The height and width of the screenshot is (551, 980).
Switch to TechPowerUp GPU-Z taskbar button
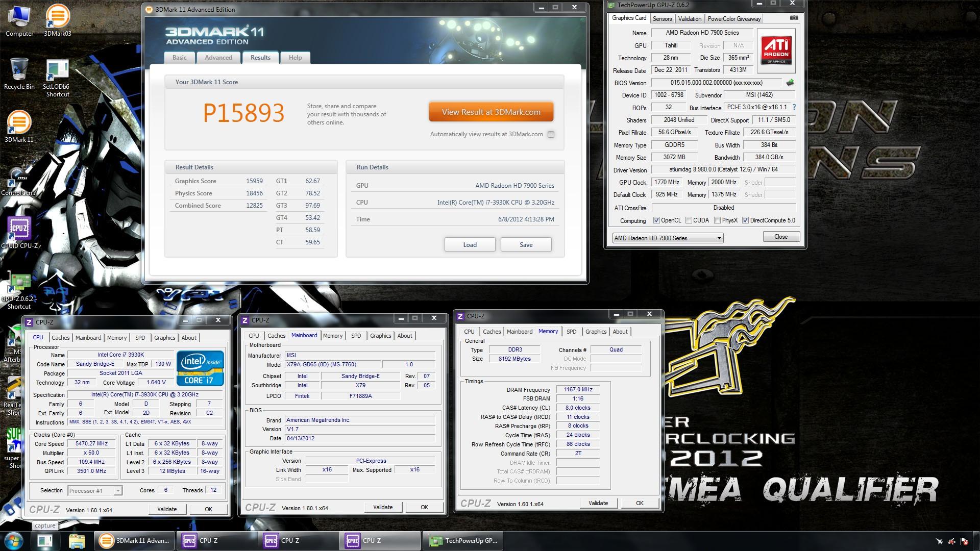pyautogui.click(x=462, y=541)
